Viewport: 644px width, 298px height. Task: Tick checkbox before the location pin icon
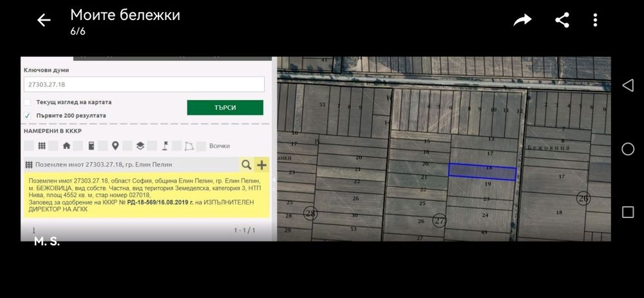pyautogui.click(x=102, y=146)
